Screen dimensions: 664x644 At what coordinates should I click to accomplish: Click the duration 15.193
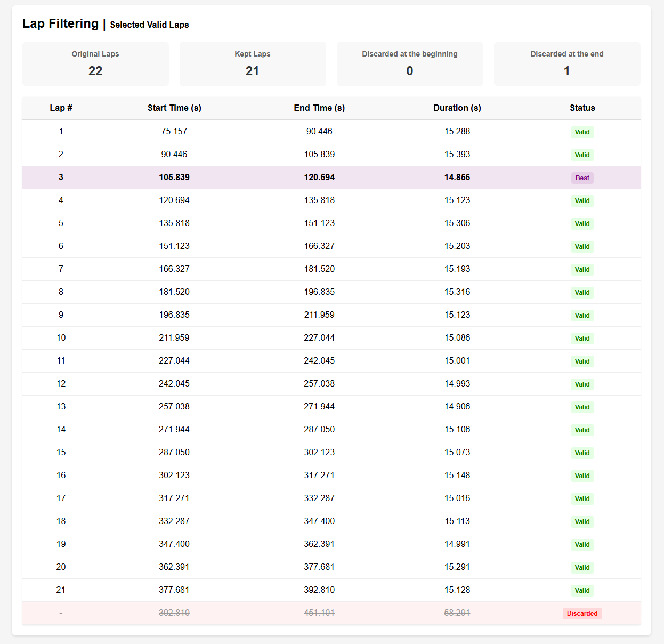click(457, 269)
